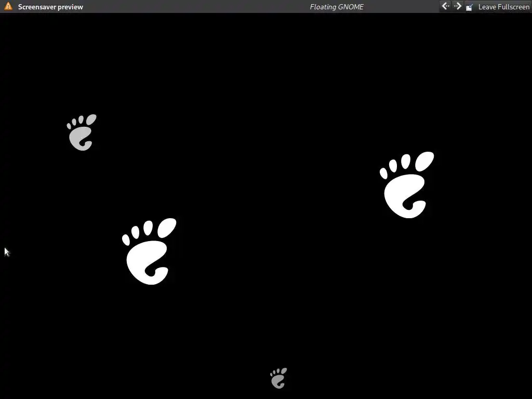Click the 'Floating GNOME' theme name
The width and height of the screenshot is (532, 399).
tap(337, 7)
